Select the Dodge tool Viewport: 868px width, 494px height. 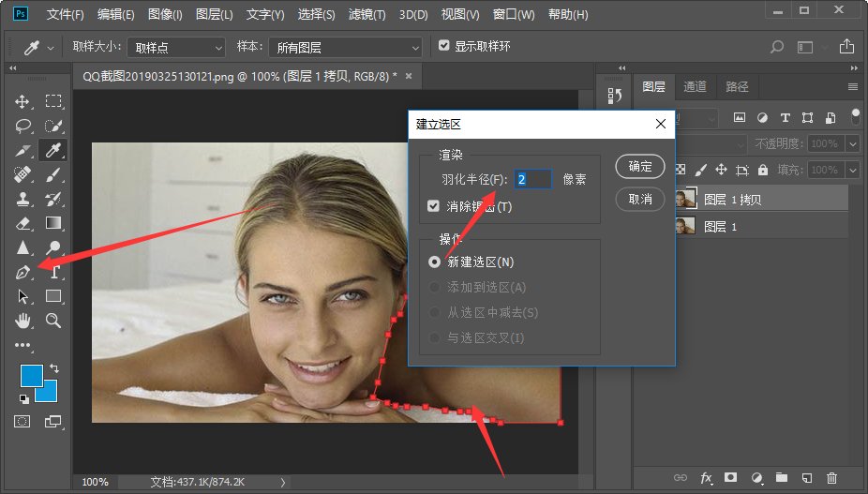coord(53,247)
